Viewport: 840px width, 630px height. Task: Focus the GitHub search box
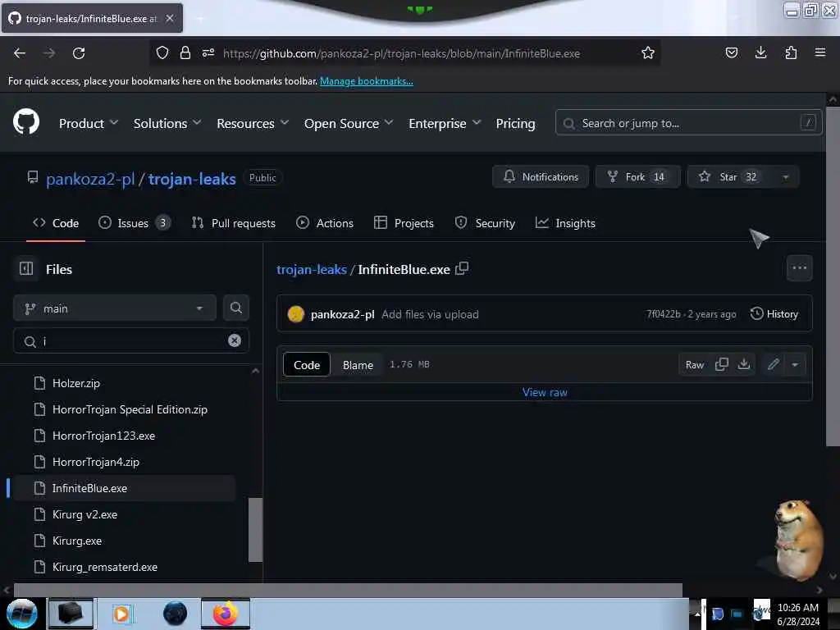pos(688,123)
